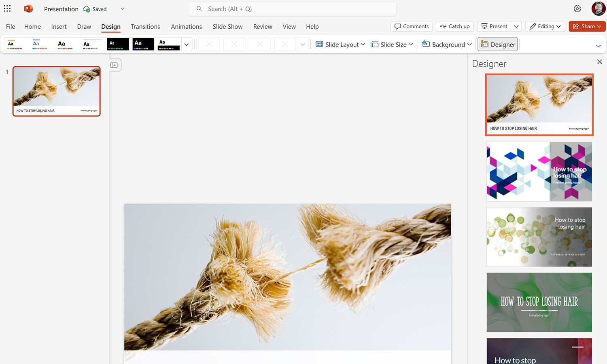Click the Settings gear icon
Screen dimensions: 607x364
pos(577,8)
